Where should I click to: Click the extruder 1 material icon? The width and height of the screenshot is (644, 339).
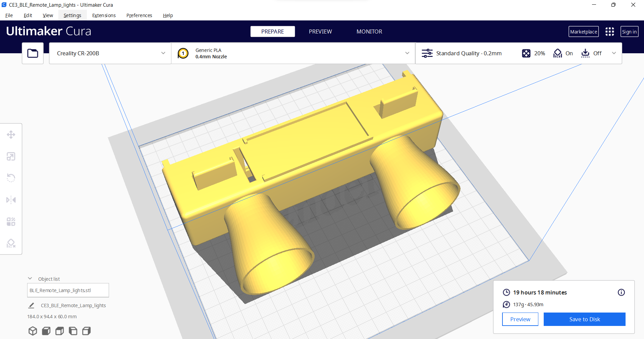pos(183,53)
